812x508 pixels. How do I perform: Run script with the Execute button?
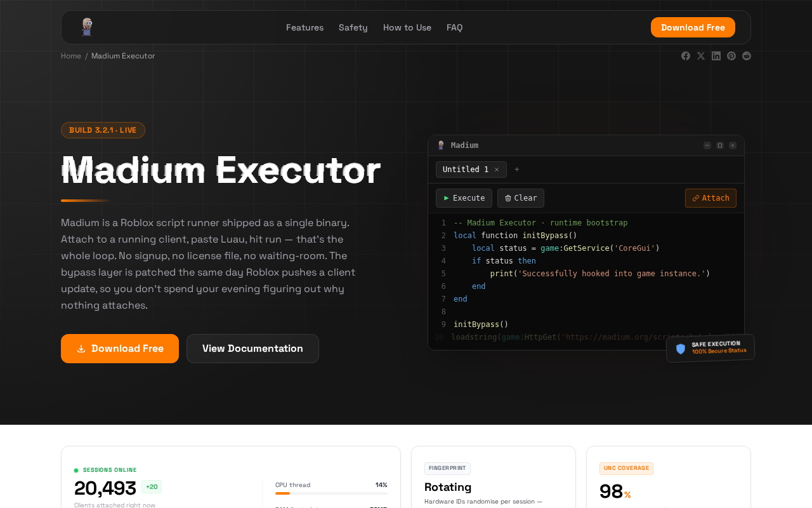(464, 198)
